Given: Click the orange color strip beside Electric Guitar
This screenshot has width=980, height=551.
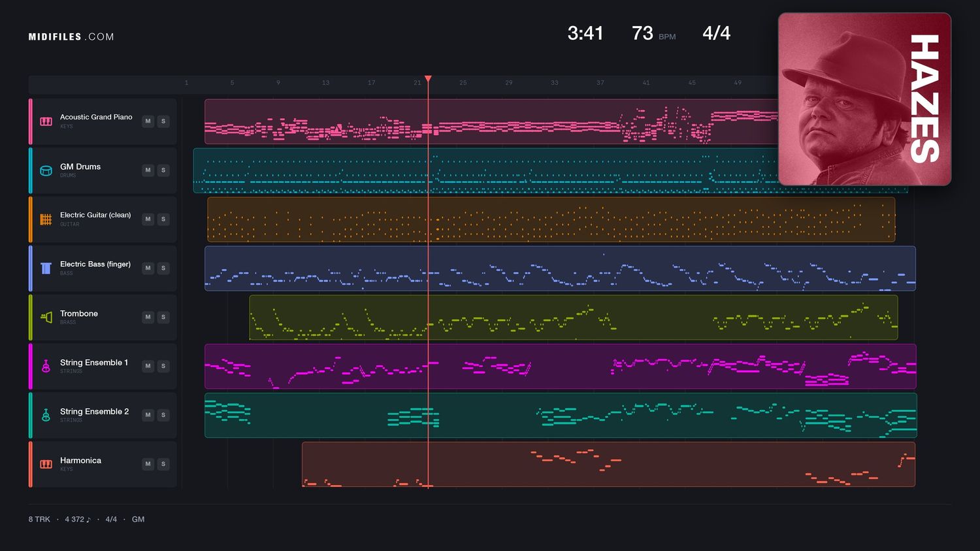Looking at the screenshot, I should coord(30,219).
